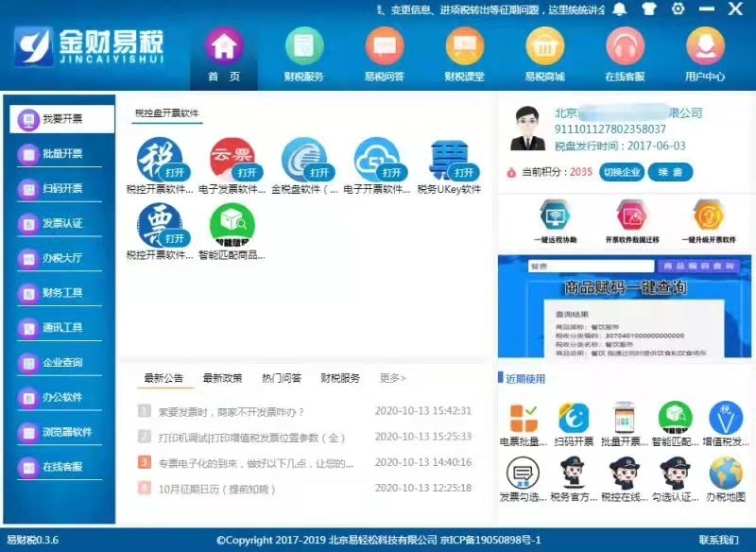Switch to the 最新政策 tab
756x552 pixels.
tap(222, 378)
